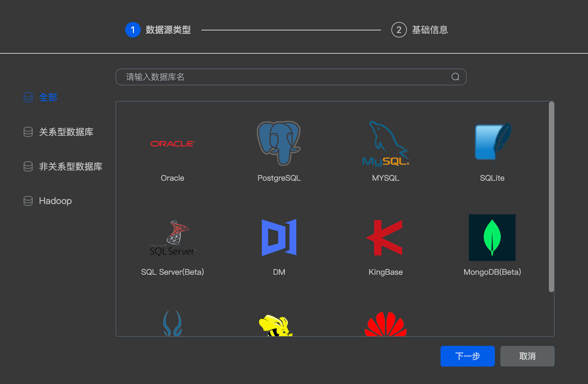
Task: Click the 基础信息 step label
Action: click(430, 30)
